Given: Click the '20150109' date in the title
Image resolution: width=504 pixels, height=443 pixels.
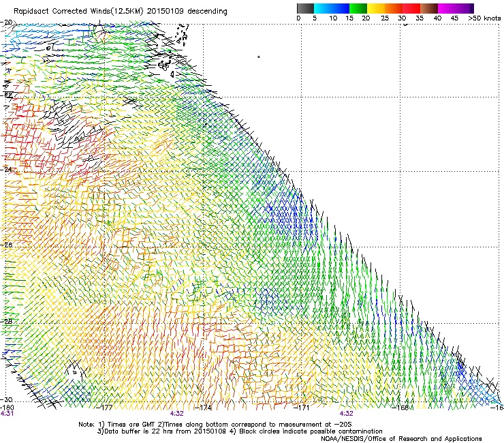Looking at the screenshot, I should pyautogui.click(x=166, y=12).
